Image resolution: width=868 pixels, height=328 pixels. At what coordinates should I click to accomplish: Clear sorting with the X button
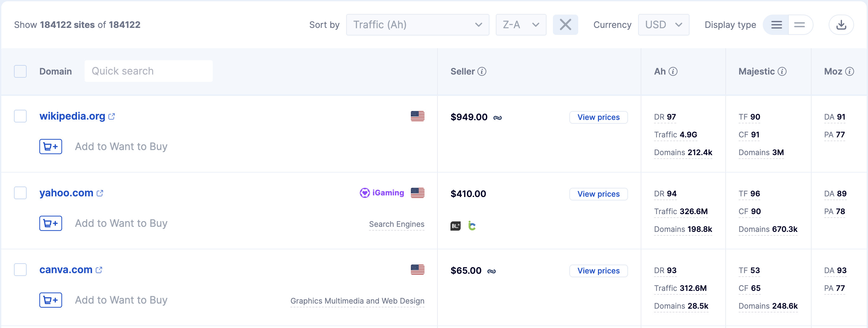565,25
